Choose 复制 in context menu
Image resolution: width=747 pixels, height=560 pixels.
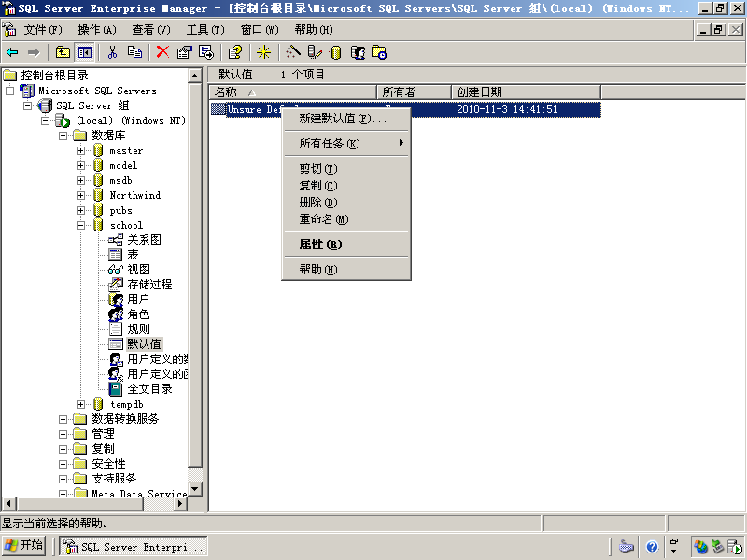pyautogui.click(x=346, y=186)
